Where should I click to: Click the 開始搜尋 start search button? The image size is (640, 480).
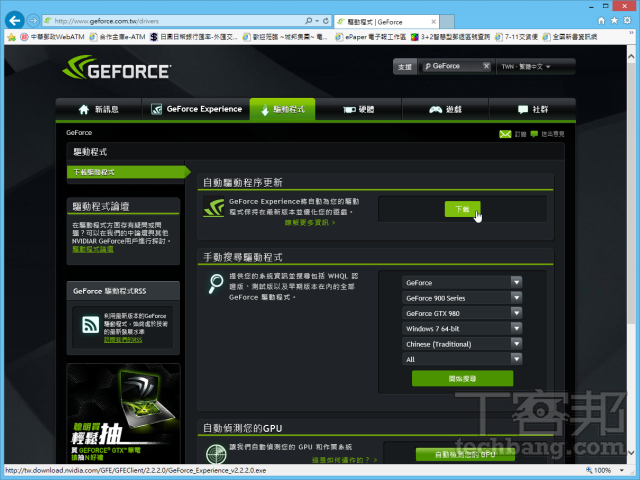[462, 378]
